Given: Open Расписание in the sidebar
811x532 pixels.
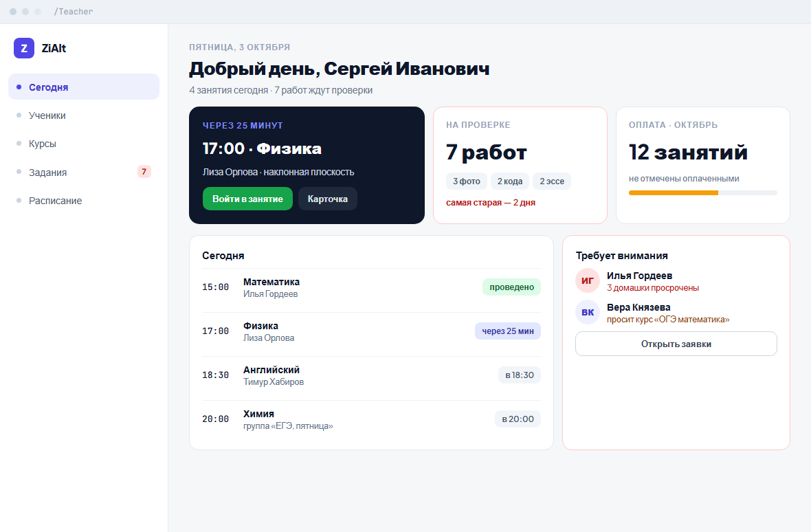Looking at the screenshot, I should pyautogui.click(x=84, y=201).
